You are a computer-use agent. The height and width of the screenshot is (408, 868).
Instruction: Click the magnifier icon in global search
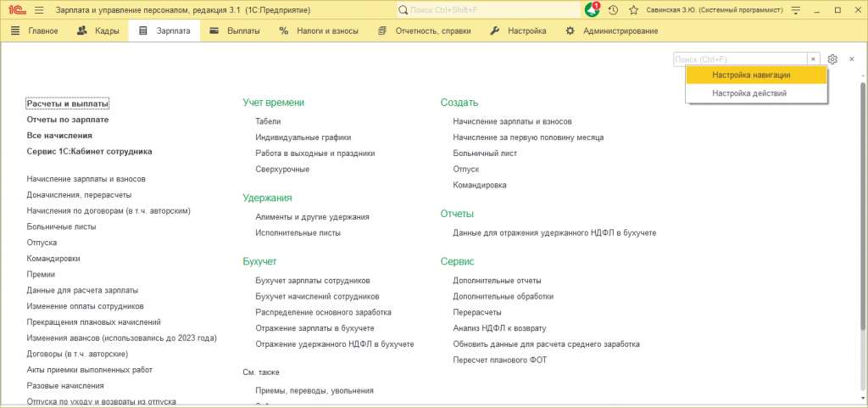403,10
